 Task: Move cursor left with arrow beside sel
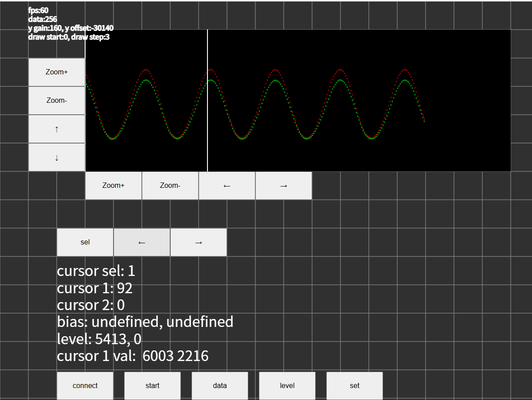coord(142,242)
